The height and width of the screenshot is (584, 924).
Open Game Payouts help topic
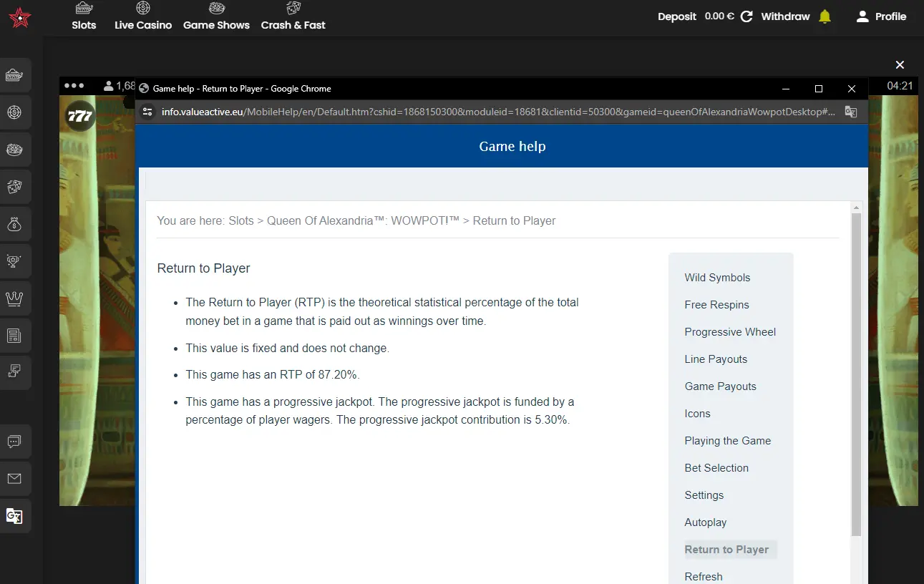(720, 386)
